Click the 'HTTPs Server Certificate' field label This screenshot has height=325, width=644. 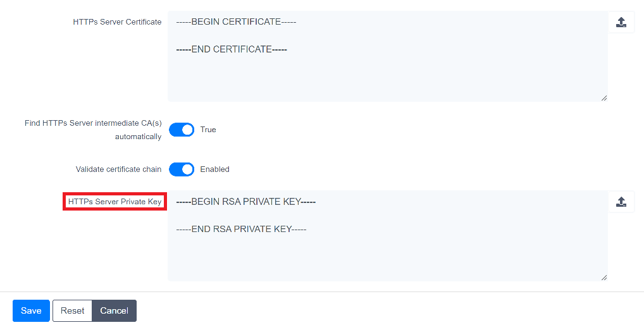[x=117, y=22]
